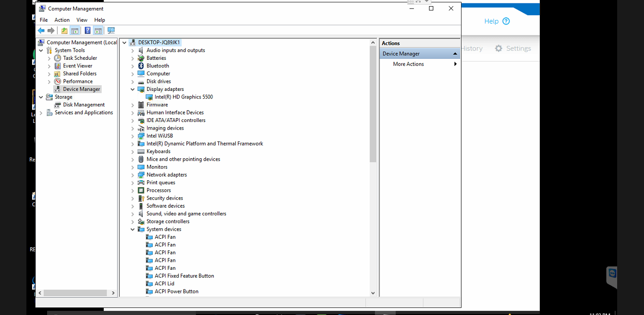Expand the Task Scheduler node
Viewport: 644px width, 315px height.
pos(49,58)
